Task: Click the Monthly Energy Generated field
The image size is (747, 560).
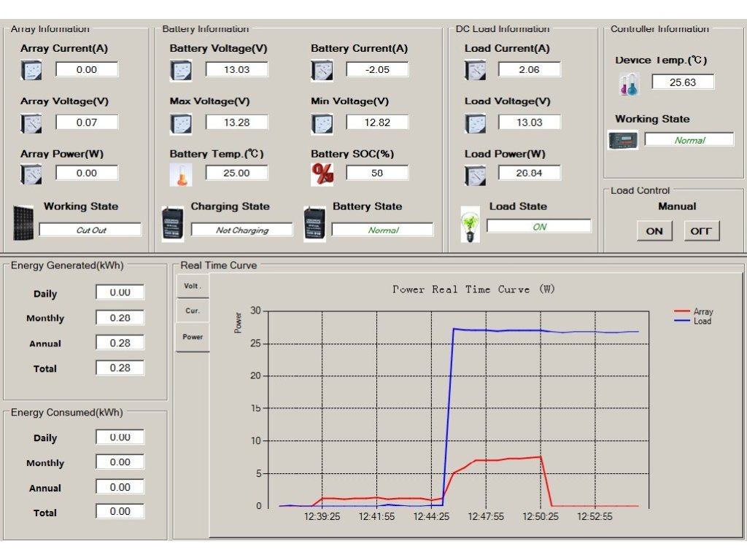Action: click(120, 318)
